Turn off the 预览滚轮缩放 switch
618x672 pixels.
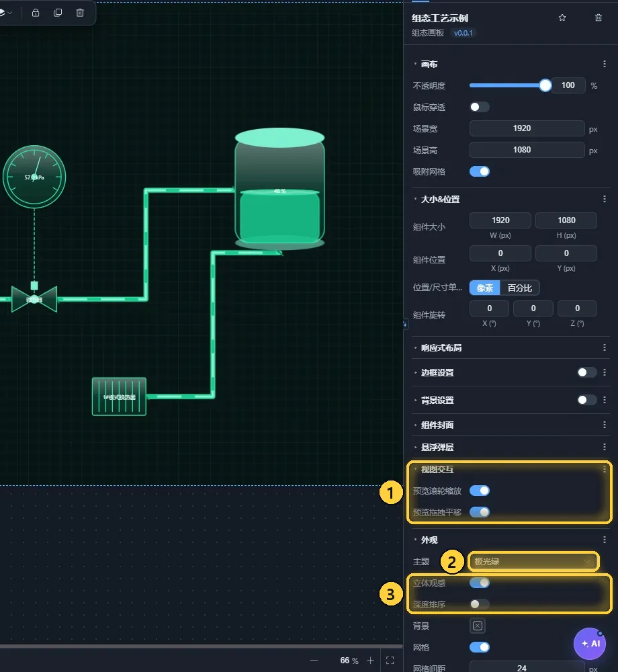pos(479,491)
